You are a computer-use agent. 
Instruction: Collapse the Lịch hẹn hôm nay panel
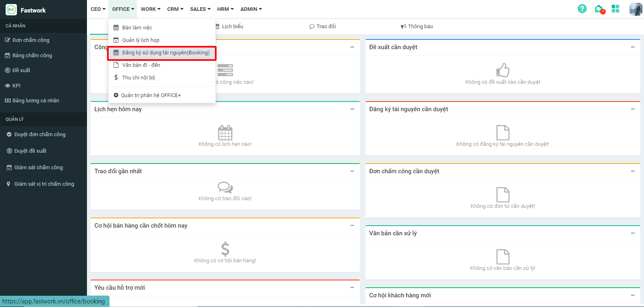click(352, 109)
